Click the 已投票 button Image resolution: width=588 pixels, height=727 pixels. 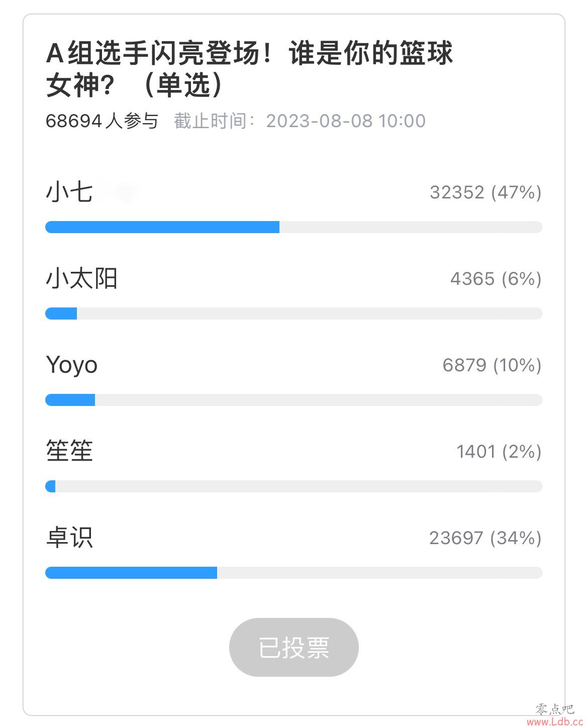point(293,647)
